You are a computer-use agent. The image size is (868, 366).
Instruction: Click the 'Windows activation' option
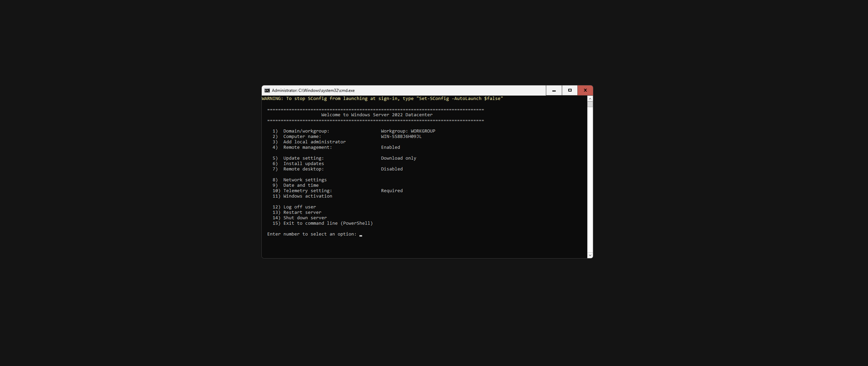(x=302, y=196)
